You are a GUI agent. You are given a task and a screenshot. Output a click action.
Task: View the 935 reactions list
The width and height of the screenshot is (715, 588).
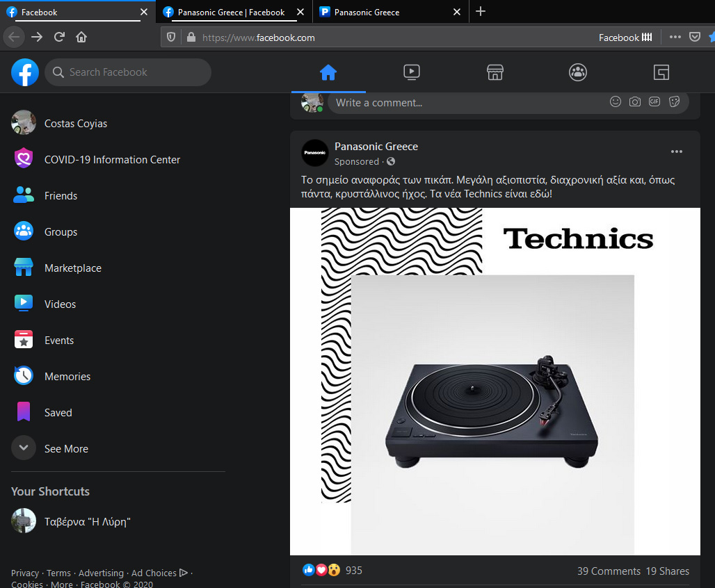(354, 570)
